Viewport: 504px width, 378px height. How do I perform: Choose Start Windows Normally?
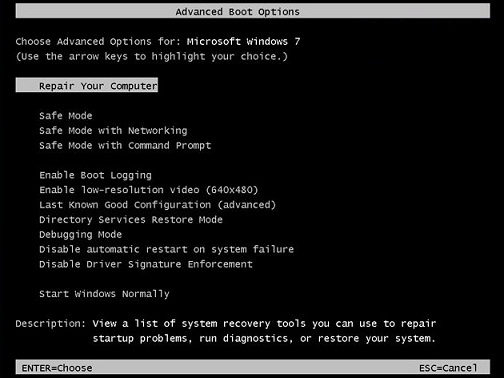(104, 294)
